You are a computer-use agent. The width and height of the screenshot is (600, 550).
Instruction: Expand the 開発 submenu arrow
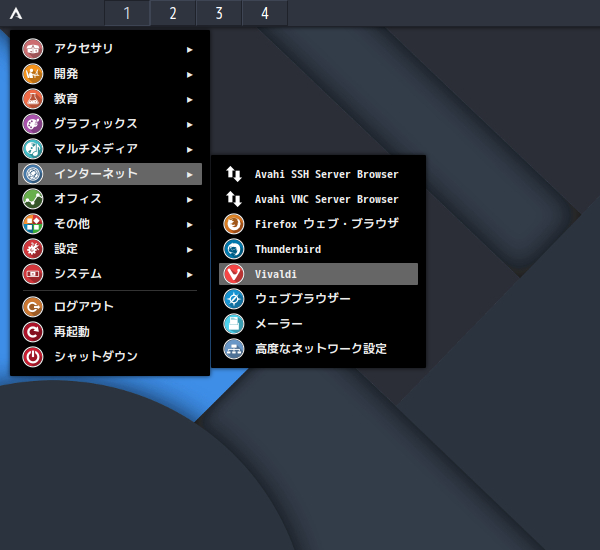189,75
